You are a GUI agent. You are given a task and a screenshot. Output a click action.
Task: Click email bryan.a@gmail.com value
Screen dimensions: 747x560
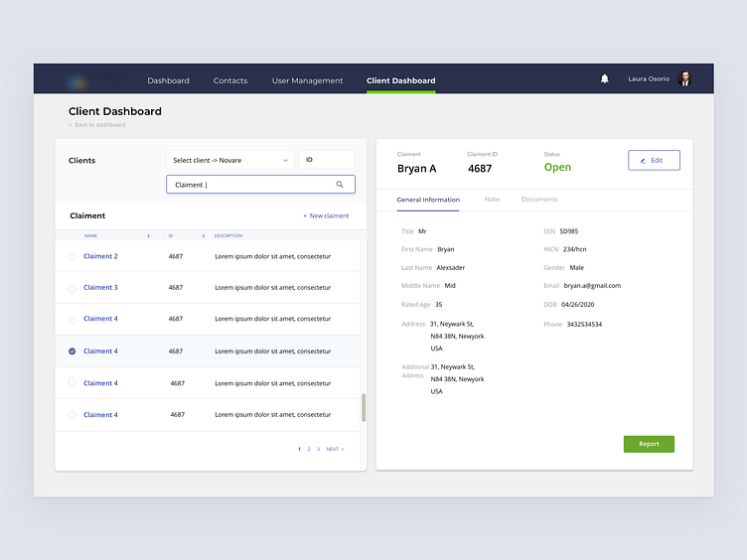[592, 286]
